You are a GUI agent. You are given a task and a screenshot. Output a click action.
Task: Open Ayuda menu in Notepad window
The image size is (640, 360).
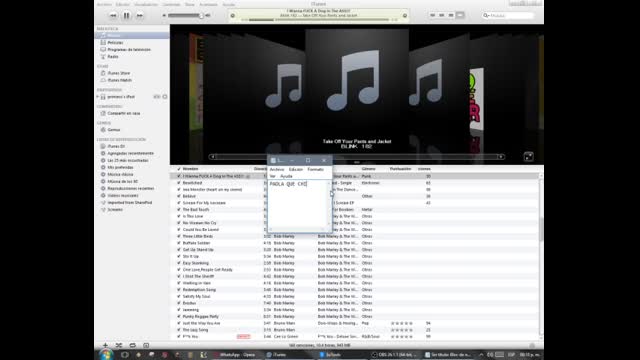coord(286,176)
